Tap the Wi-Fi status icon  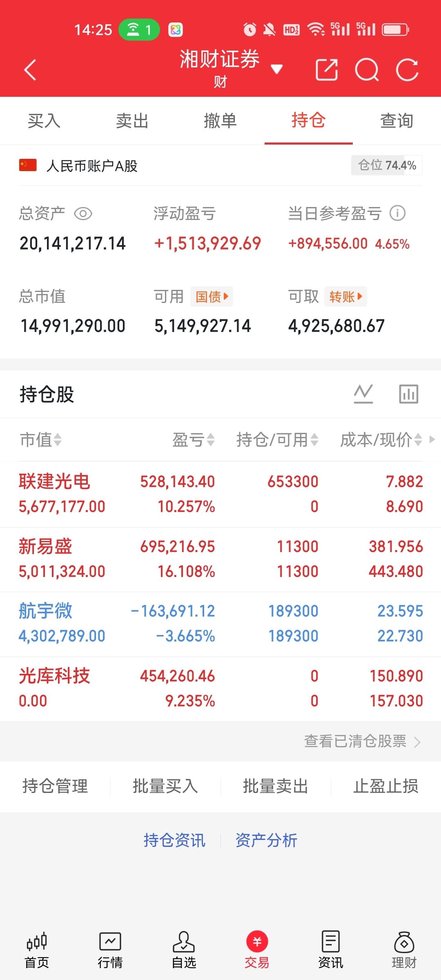pos(316,29)
